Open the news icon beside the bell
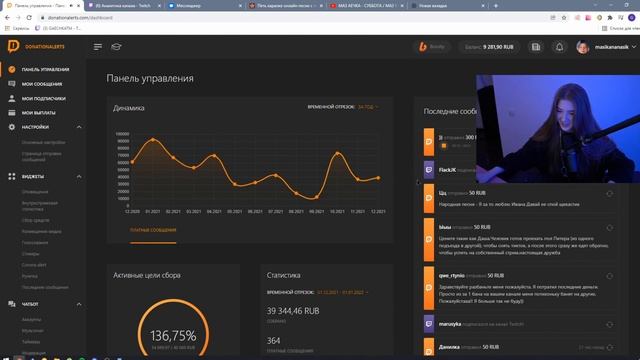640x360 pixels. [x=536, y=47]
